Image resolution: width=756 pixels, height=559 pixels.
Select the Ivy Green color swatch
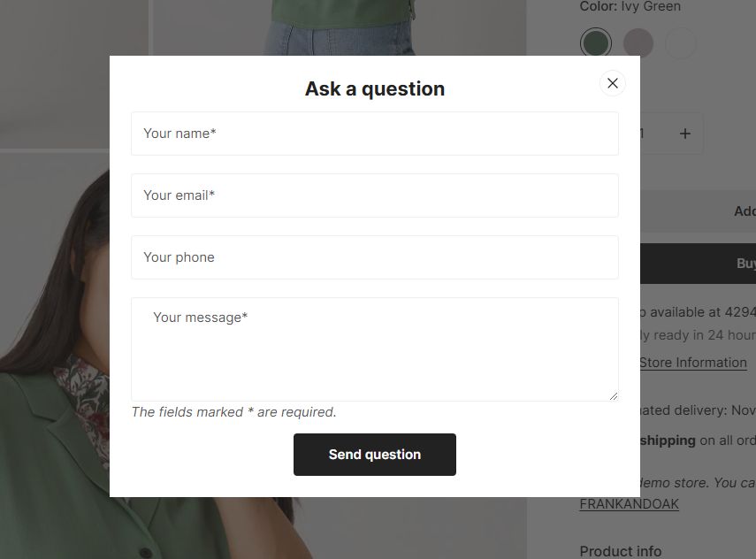pos(596,43)
